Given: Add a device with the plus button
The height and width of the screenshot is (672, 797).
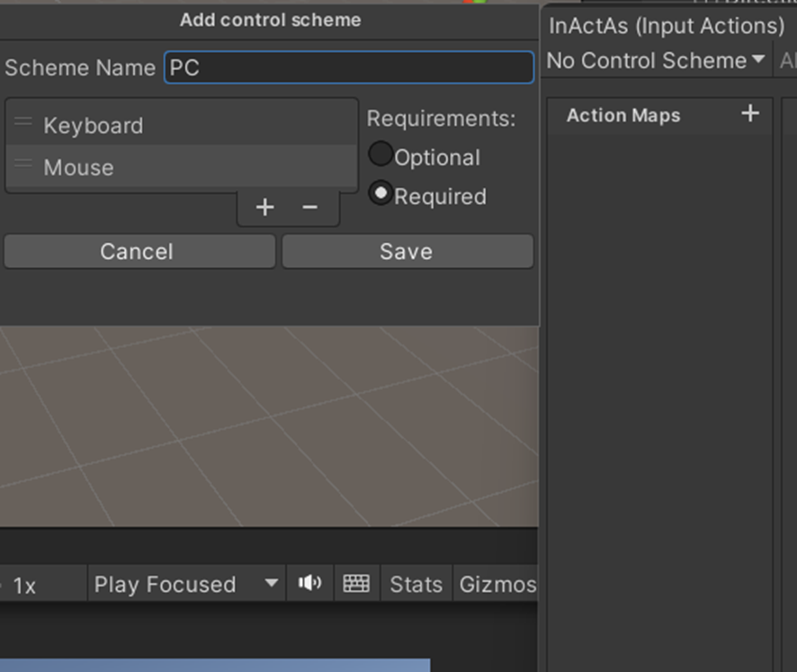Looking at the screenshot, I should click(x=264, y=207).
